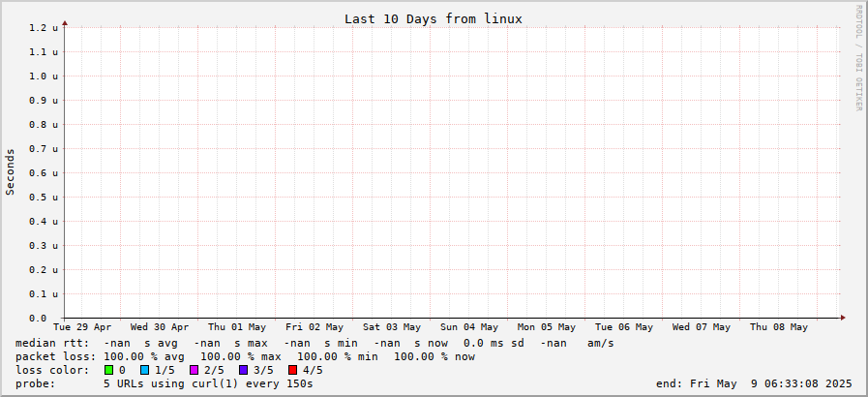The width and height of the screenshot is (868, 397).
Task: Click the end timestamp 'Fri May 9 06:33:08 2025'
Action: point(771,383)
